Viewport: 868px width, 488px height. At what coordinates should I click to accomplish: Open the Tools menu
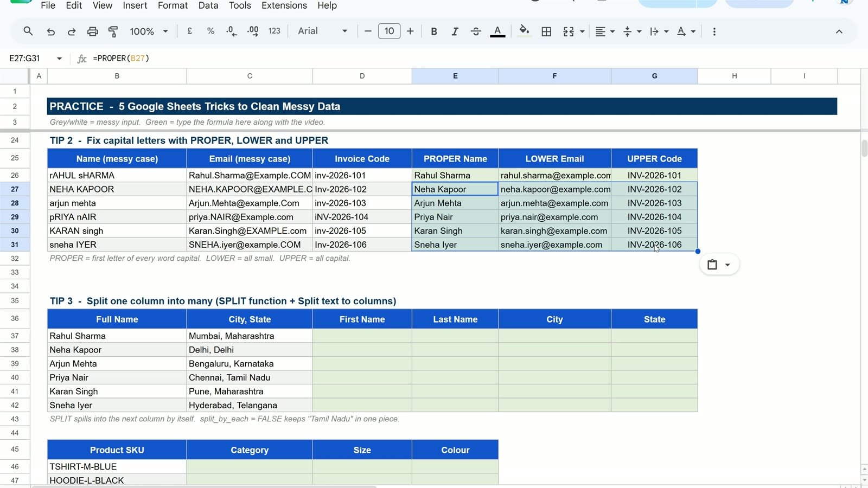pos(240,5)
